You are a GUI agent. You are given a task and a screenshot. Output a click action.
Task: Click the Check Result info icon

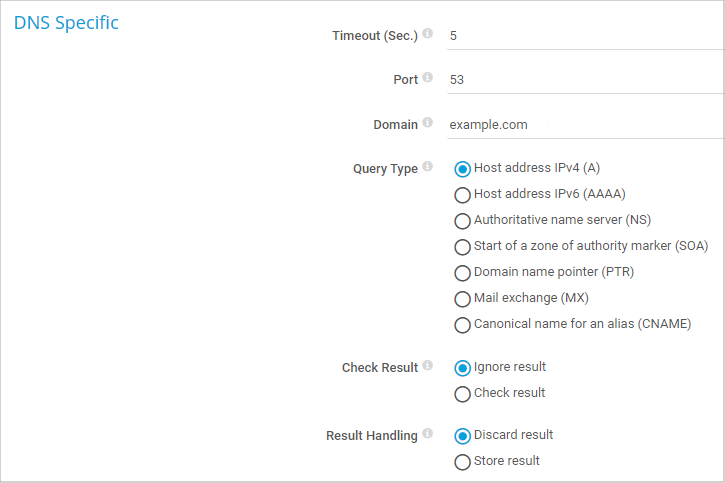coord(428,366)
